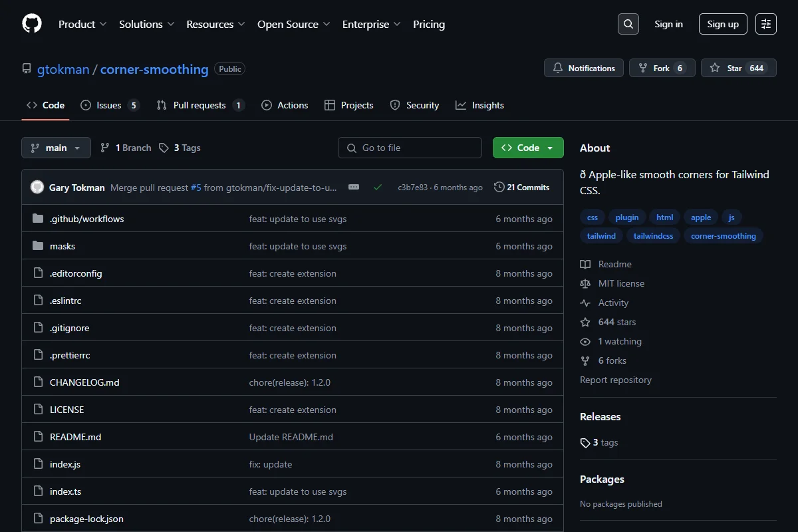The width and height of the screenshot is (798, 532).
Task: Click the Sign up button
Action: click(x=723, y=24)
